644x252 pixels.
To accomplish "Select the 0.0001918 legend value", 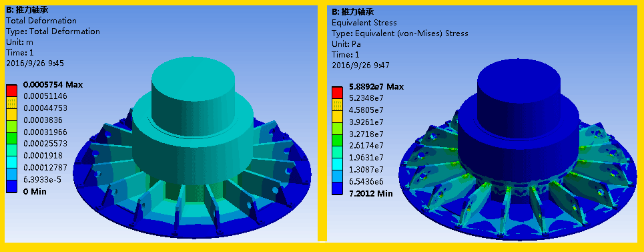I will (x=43, y=156).
